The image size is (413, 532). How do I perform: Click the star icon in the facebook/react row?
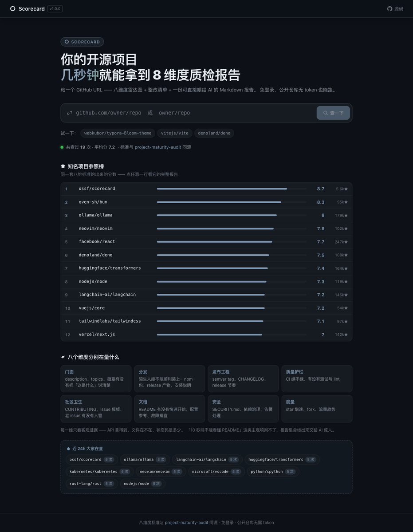click(346, 242)
